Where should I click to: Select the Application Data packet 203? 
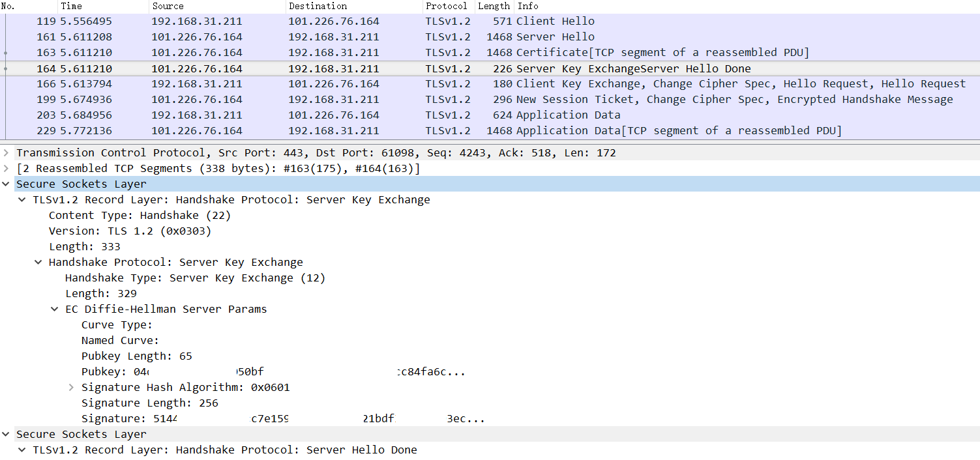pyautogui.click(x=261, y=115)
